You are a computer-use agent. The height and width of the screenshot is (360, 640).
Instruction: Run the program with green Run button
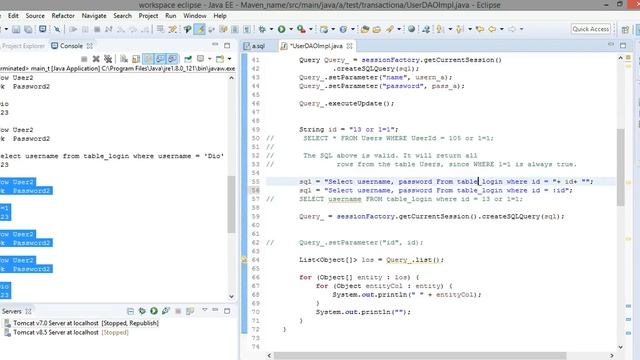click(281, 29)
